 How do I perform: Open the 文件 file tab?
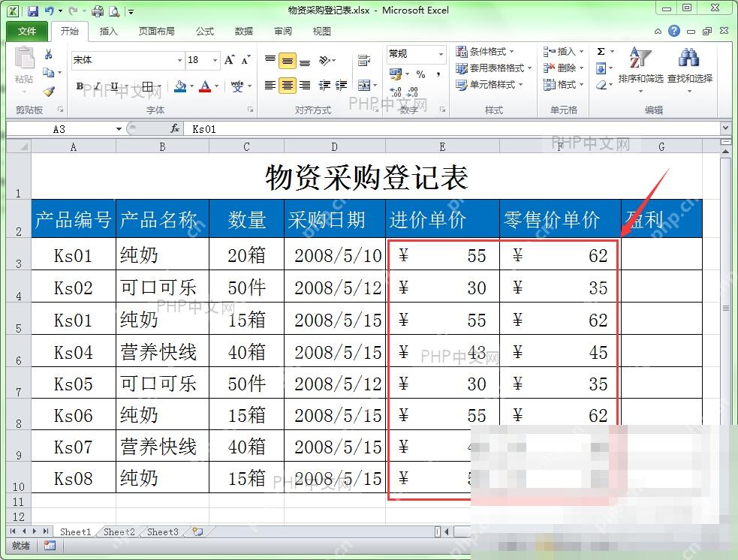click(27, 31)
